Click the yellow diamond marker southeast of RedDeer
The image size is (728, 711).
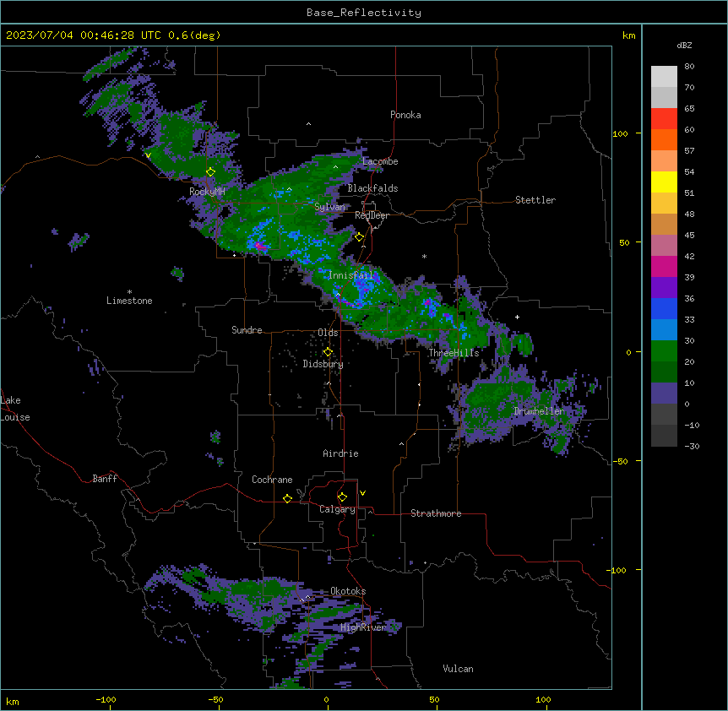(359, 237)
